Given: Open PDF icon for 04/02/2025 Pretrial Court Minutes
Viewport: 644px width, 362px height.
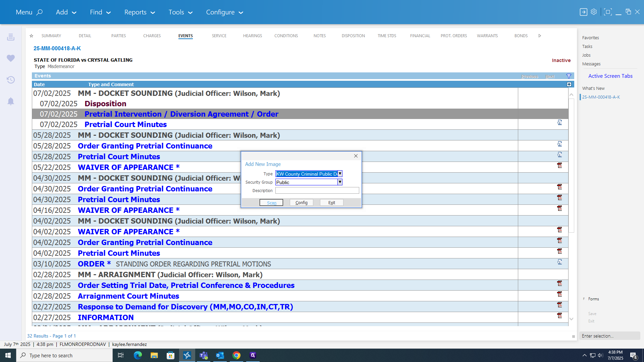Looking at the screenshot, I should coord(559,251).
